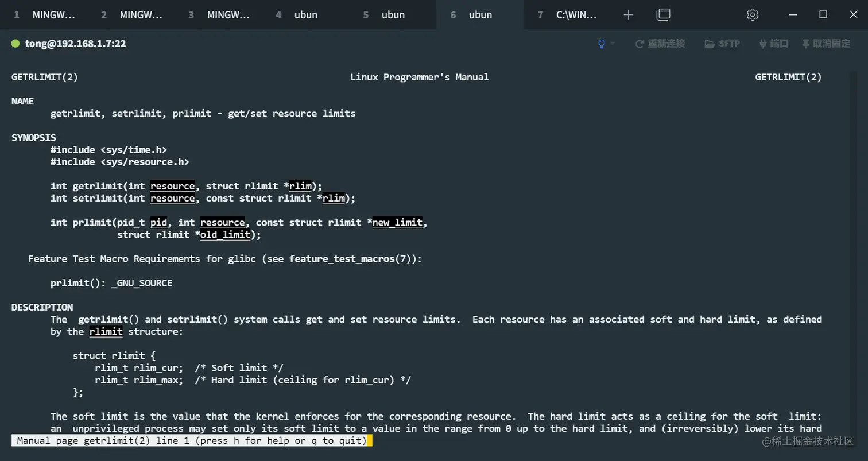Screen dimensions: 868x461
Task: Open settings gear icon
Action: click(753, 14)
